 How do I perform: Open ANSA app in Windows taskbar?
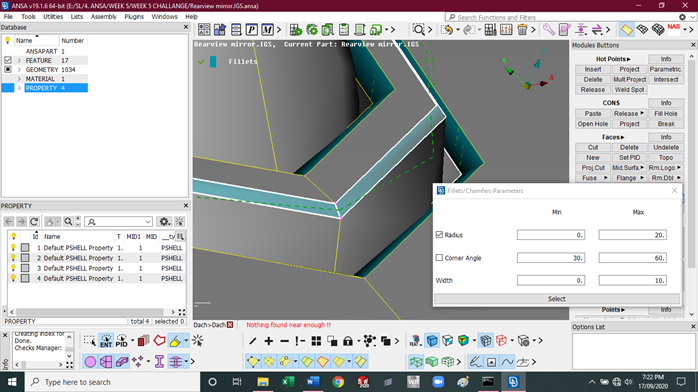coord(513,382)
